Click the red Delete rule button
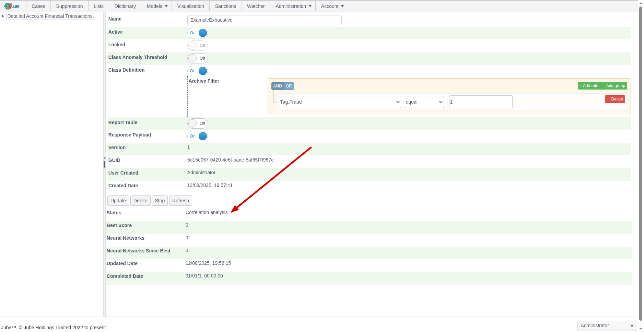Viewport: 644px width, 332px height. [615, 99]
